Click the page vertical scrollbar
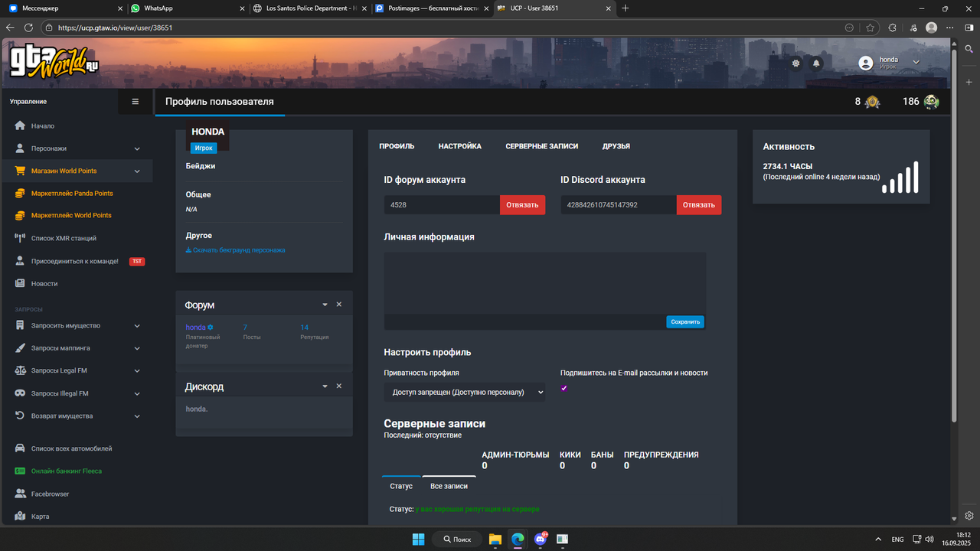The height and width of the screenshot is (551, 980). [x=953, y=237]
